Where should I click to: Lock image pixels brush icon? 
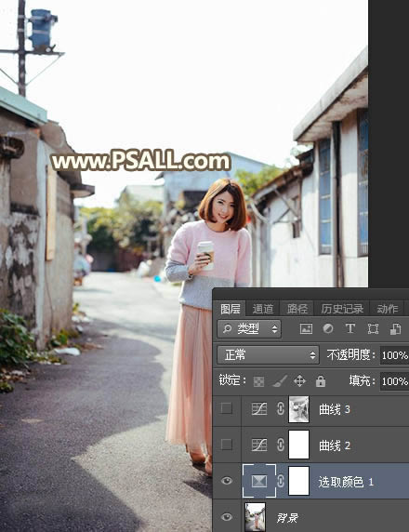(280, 381)
